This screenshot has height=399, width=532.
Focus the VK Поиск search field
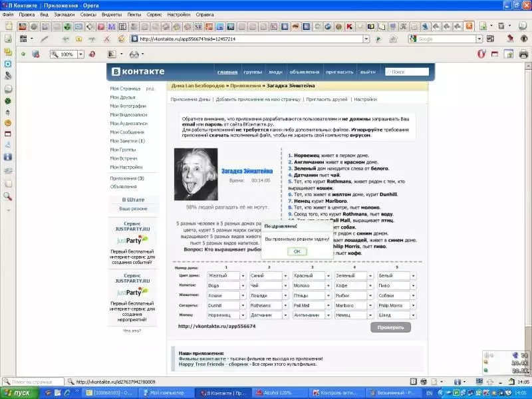point(407,72)
